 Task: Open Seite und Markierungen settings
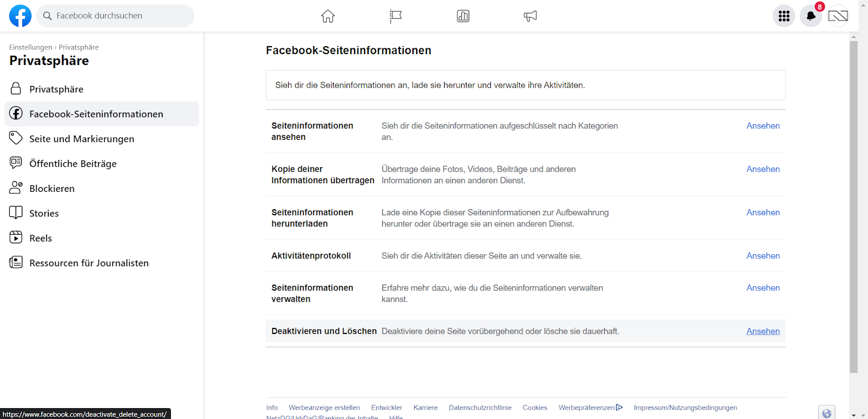tap(102, 139)
